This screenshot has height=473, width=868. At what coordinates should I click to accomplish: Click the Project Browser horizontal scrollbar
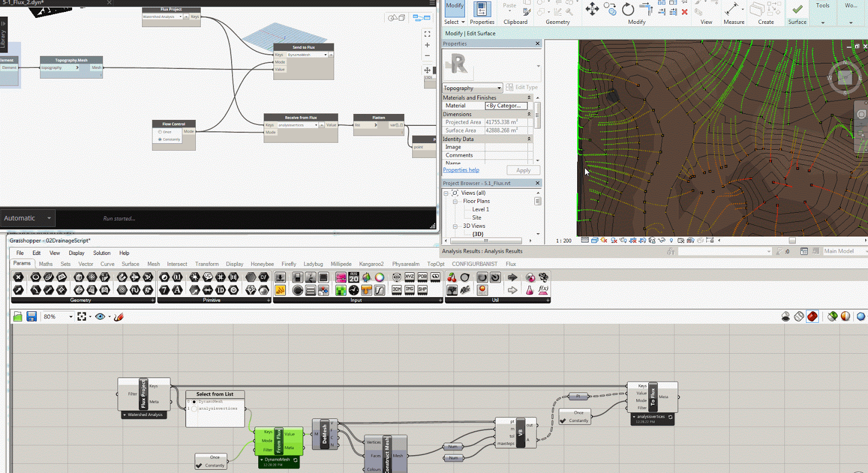(x=486, y=240)
